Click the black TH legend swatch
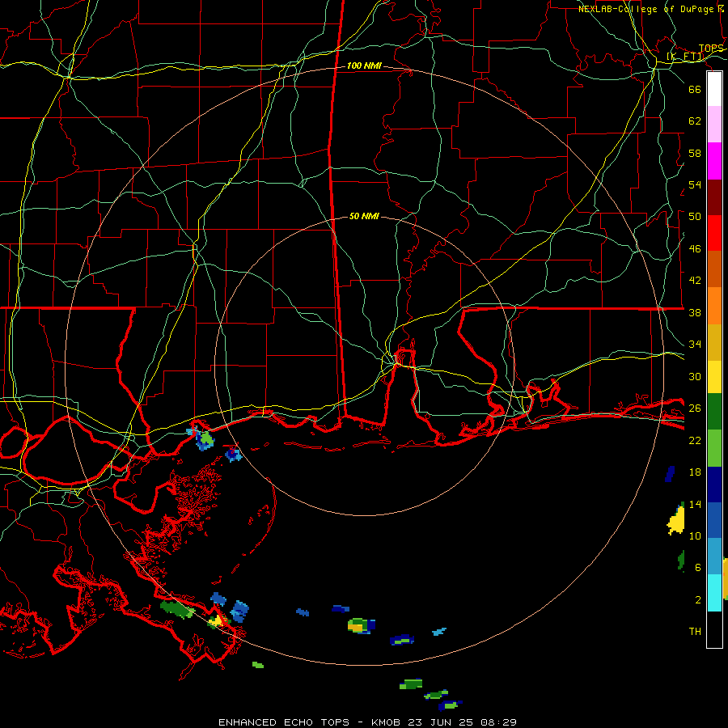728x728 pixels. (x=714, y=629)
